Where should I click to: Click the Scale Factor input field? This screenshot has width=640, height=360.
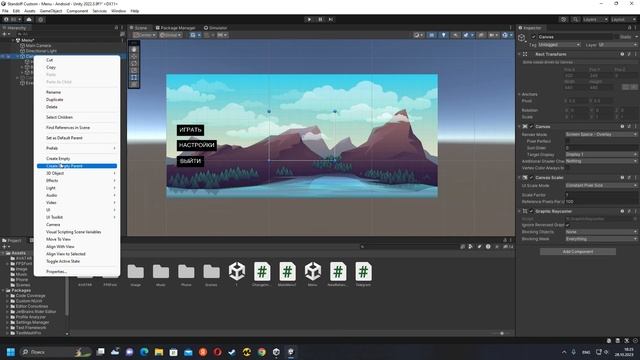(x=601, y=195)
